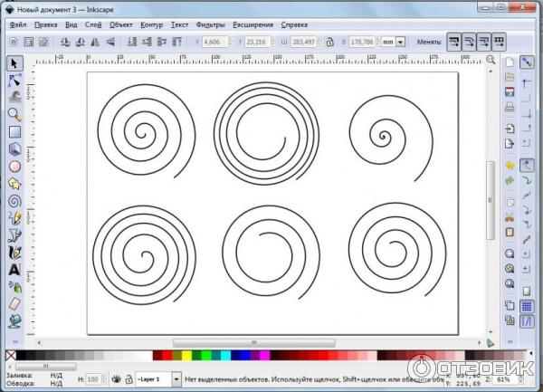Image resolution: width=543 pixels, height=392 pixels.
Task: Choose the Star polygon tool
Action: [14, 184]
